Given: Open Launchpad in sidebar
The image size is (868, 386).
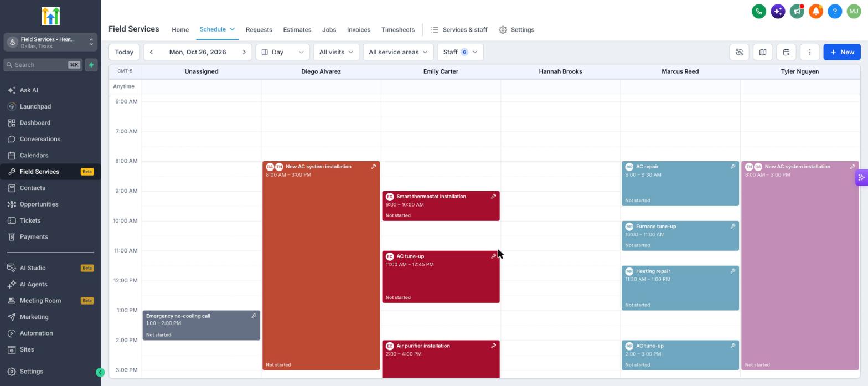Looking at the screenshot, I should point(50,106).
